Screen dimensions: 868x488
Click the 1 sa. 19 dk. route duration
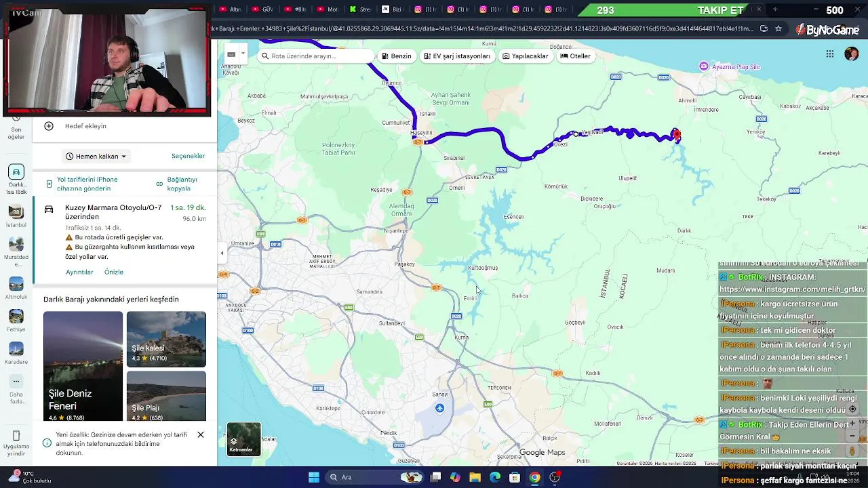coord(188,208)
